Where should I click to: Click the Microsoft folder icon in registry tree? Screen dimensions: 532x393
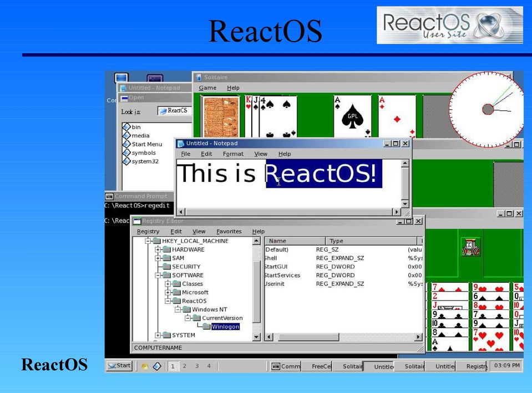pos(176,292)
